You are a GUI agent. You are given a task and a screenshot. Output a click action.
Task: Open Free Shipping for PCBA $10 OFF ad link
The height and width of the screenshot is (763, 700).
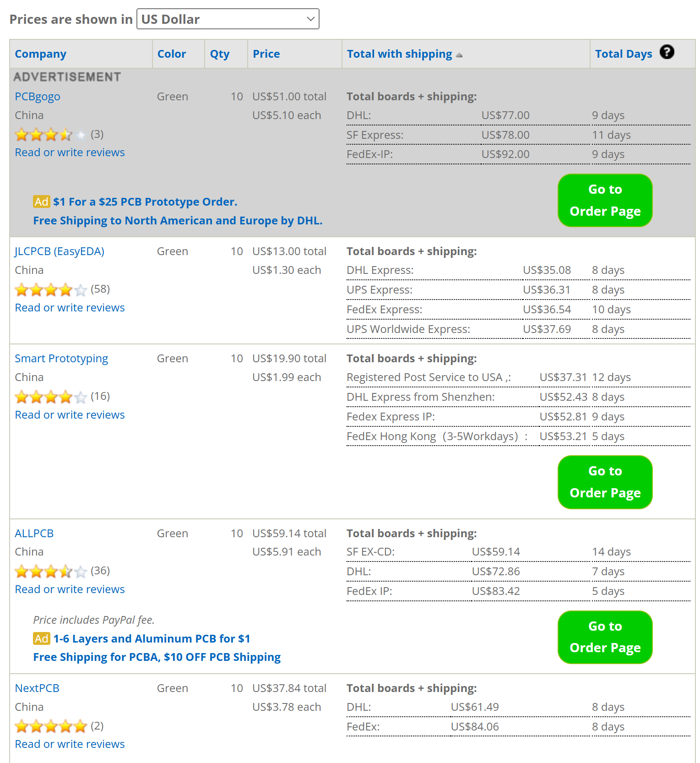pyautogui.click(x=157, y=657)
